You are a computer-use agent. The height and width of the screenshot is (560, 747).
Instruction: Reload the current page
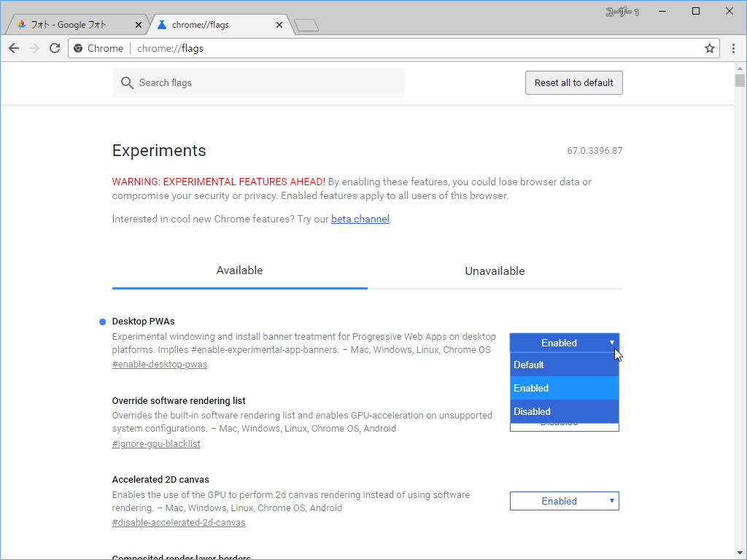[55, 48]
